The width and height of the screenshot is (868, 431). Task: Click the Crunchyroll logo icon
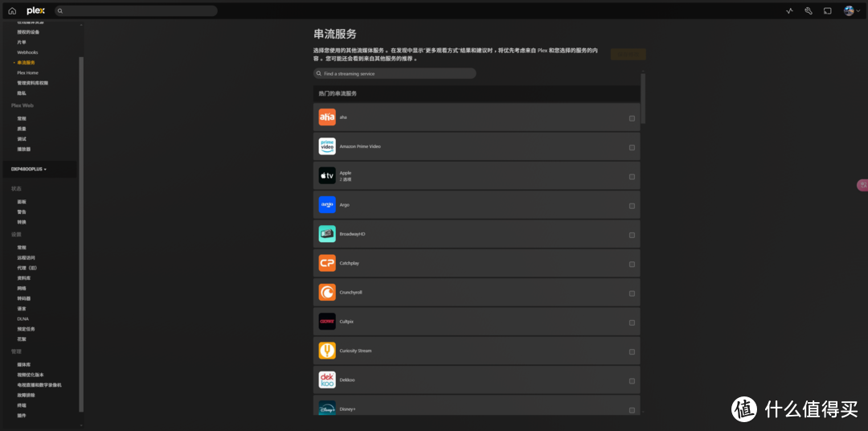pyautogui.click(x=327, y=292)
